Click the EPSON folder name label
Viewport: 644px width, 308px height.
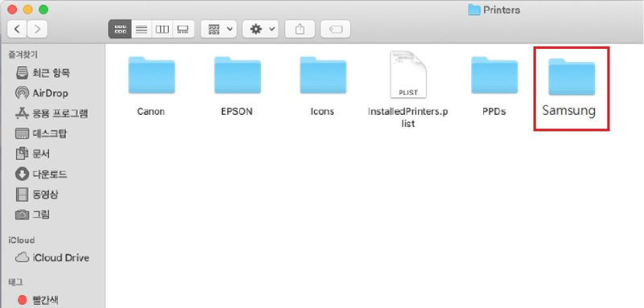(x=237, y=112)
